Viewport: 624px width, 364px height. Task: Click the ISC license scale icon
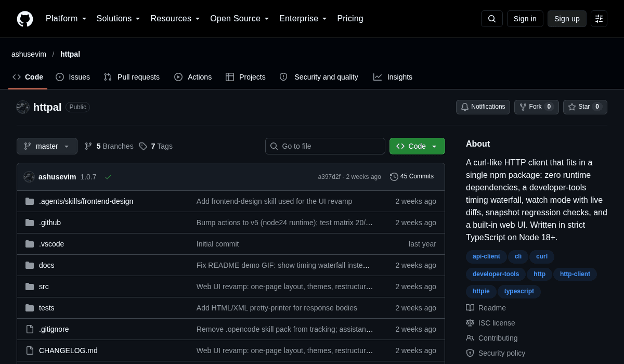[x=470, y=323]
